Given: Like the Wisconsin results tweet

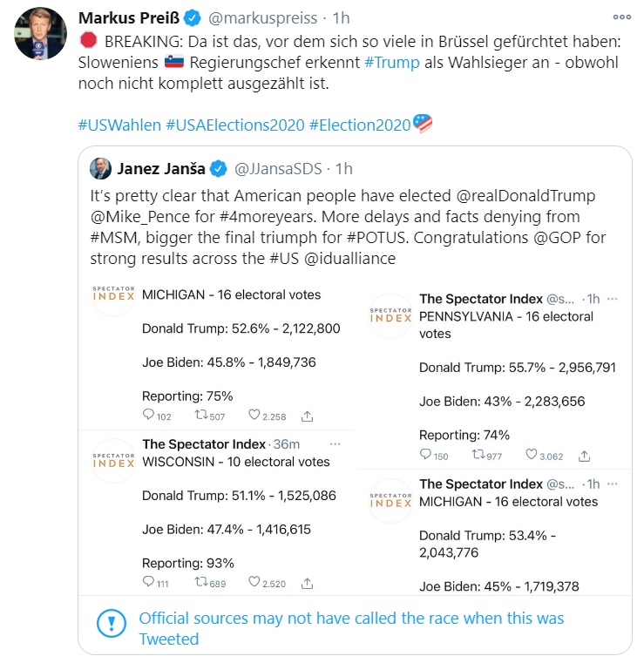Looking at the screenshot, I should pos(254,583).
